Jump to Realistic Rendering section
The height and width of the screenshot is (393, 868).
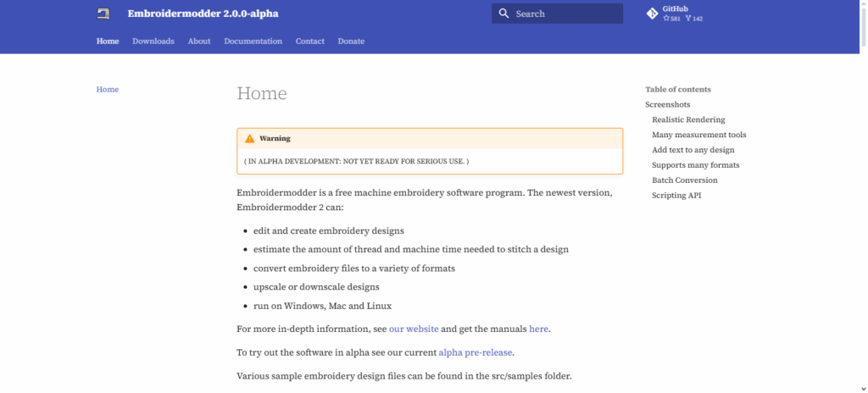click(688, 120)
